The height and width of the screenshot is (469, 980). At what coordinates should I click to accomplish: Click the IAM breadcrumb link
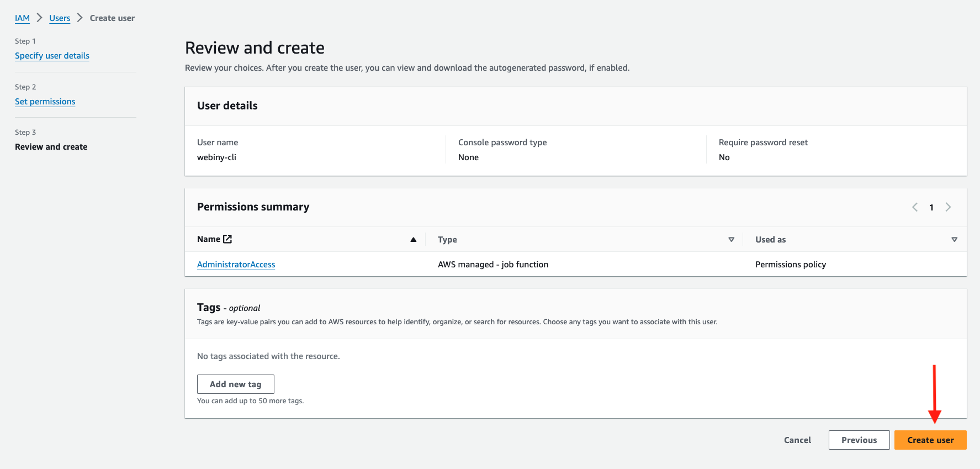coord(22,18)
